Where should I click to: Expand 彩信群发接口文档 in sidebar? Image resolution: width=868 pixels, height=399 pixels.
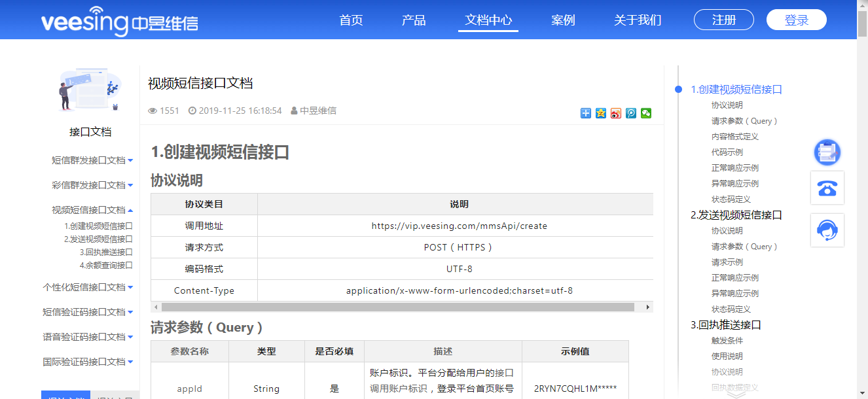pos(92,185)
